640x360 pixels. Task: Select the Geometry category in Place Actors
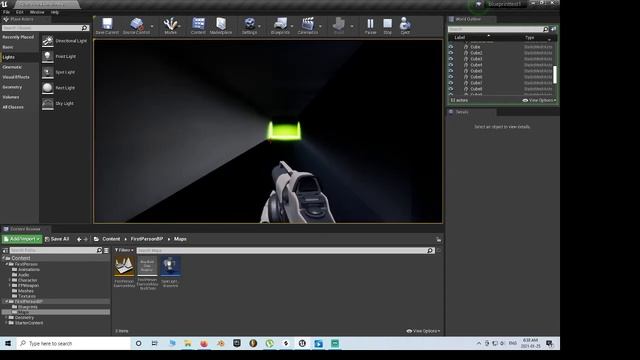click(20, 87)
